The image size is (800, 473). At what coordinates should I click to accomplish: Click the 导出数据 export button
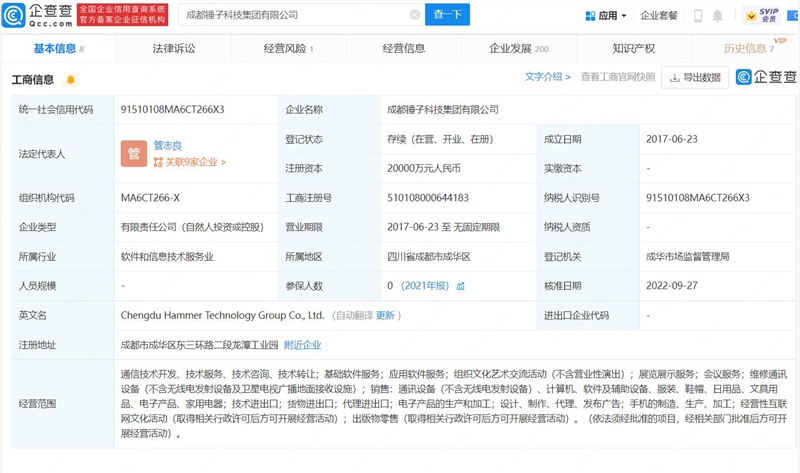[x=695, y=78]
